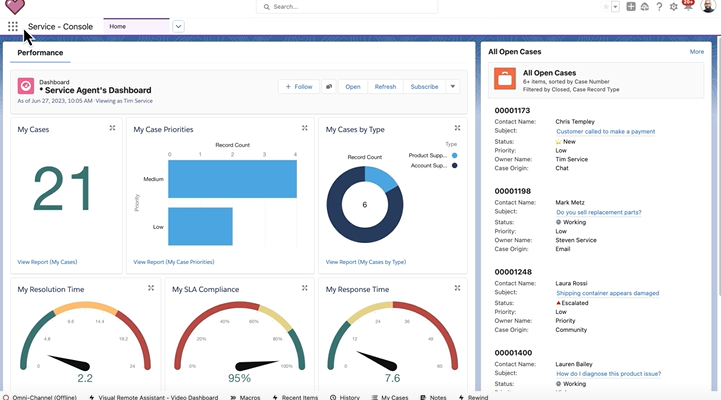721x400 pixels.
Task: Open the Setup gear icon
Action: pyautogui.click(x=674, y=6)
